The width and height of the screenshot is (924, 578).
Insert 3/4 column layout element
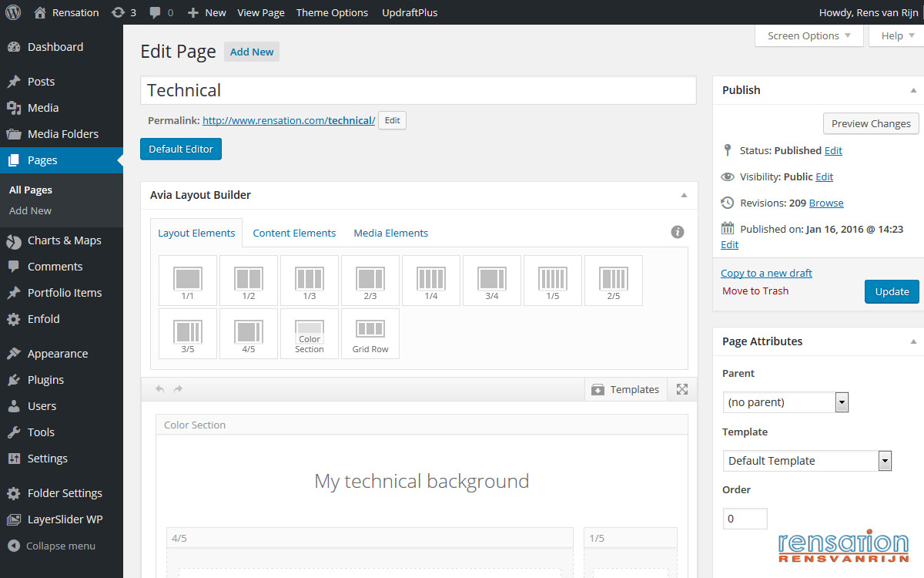492,281
